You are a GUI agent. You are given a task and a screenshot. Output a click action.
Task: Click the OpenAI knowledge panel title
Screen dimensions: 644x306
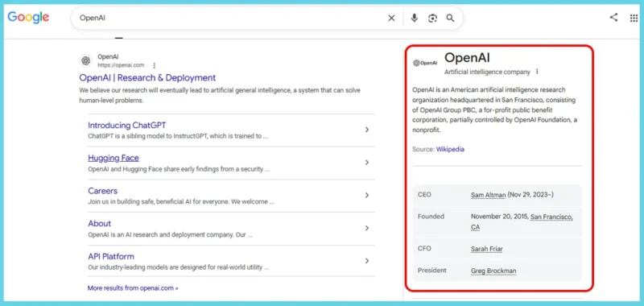467,58
